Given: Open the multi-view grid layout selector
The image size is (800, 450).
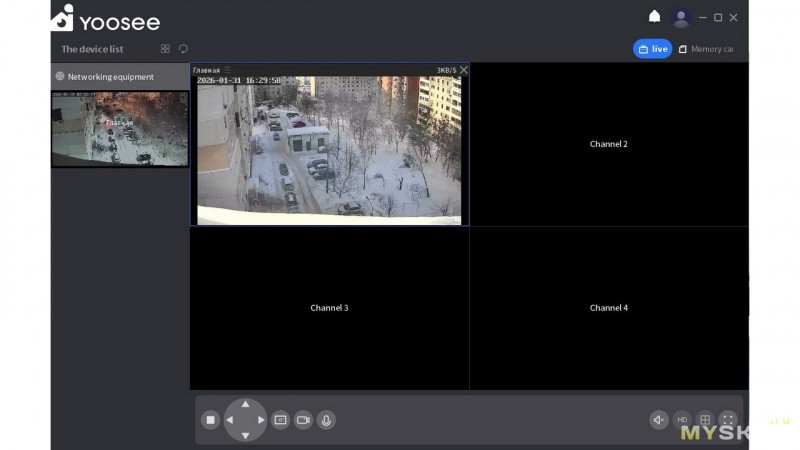Looking at the screenshot, I should point(705,420).
